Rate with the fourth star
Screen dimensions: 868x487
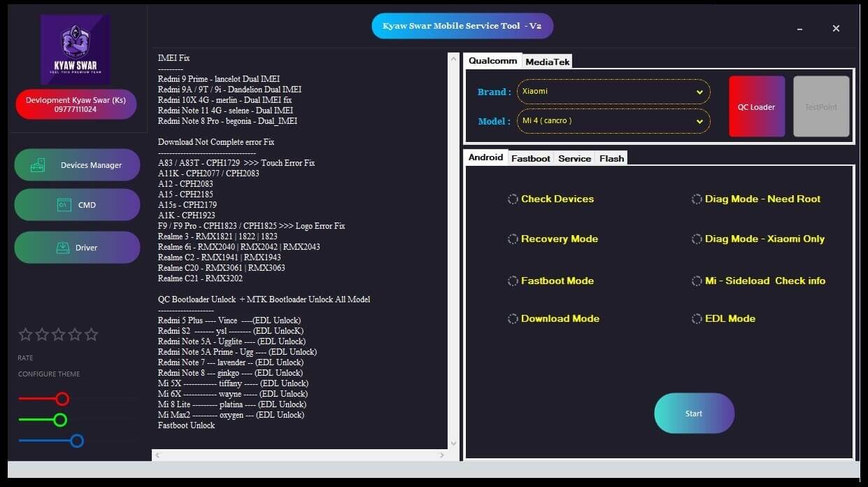[x=75, y=334]
